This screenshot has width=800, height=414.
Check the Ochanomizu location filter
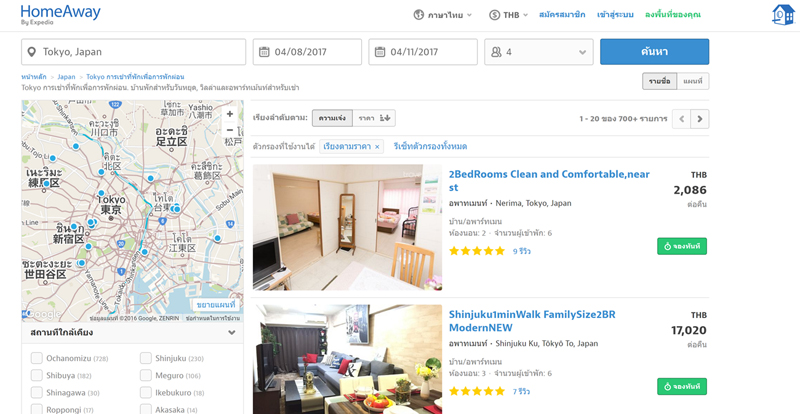tap(37, 359)
